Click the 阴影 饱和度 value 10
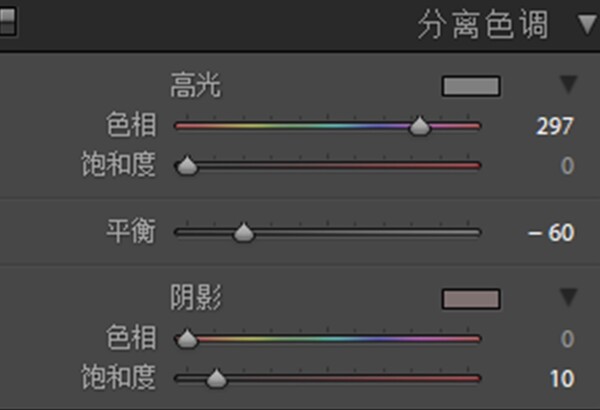Viewport: 600px width, 410px height. (562, 379)
